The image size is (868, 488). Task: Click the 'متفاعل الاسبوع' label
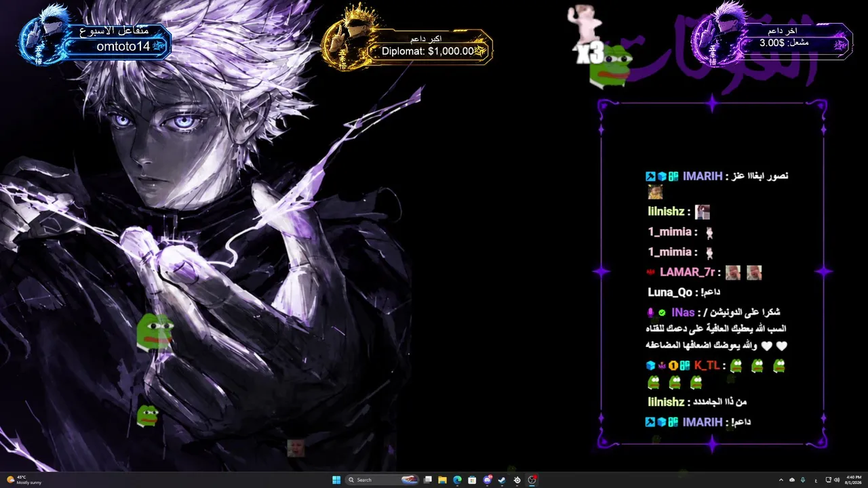[x=114, y=31]
